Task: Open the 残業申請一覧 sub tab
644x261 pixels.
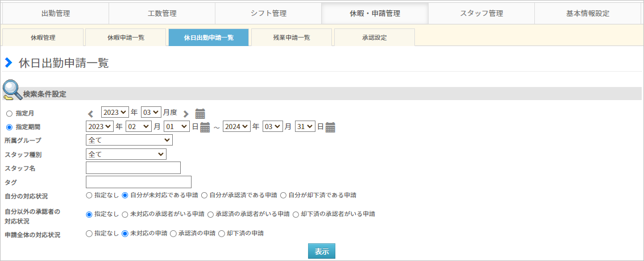Action: coord(291,38)
